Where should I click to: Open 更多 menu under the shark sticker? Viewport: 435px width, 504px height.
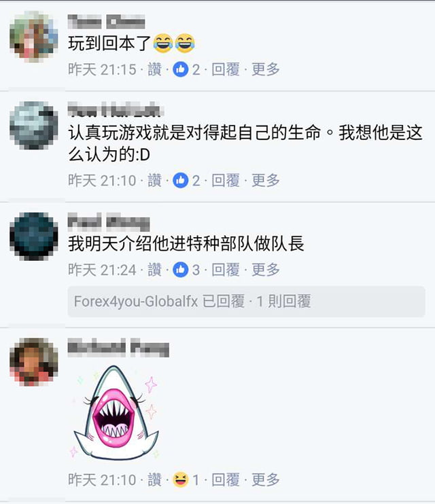[266, 480]
